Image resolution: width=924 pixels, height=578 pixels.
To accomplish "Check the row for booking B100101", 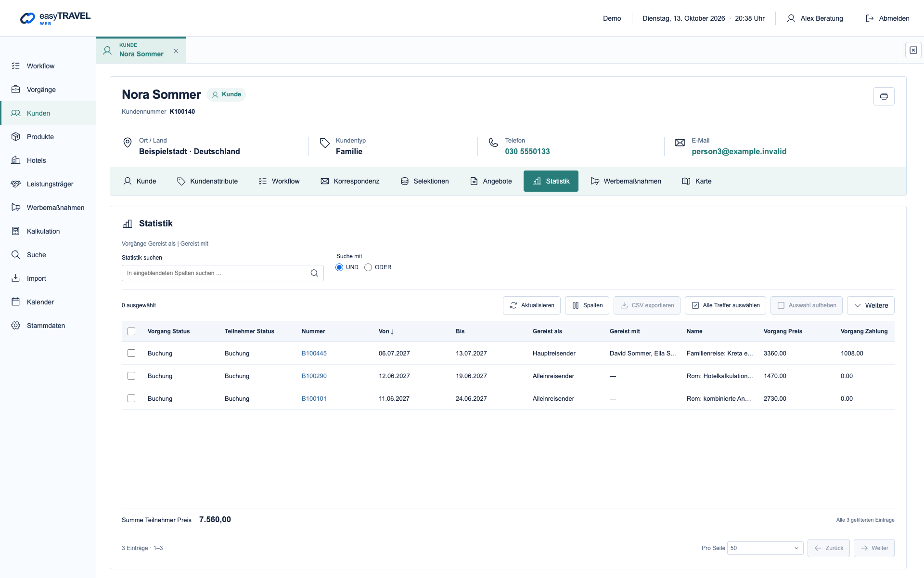I will (131, 398).
